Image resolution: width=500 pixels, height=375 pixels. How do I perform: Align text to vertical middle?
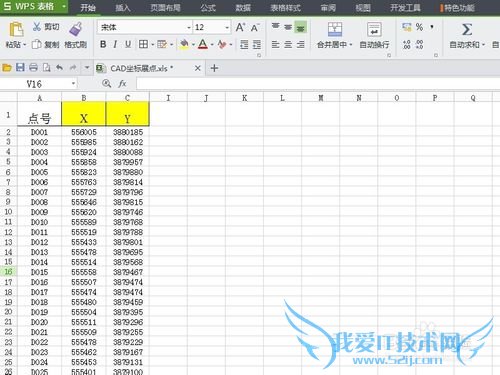pyautogui.click(x=288, y=27)
